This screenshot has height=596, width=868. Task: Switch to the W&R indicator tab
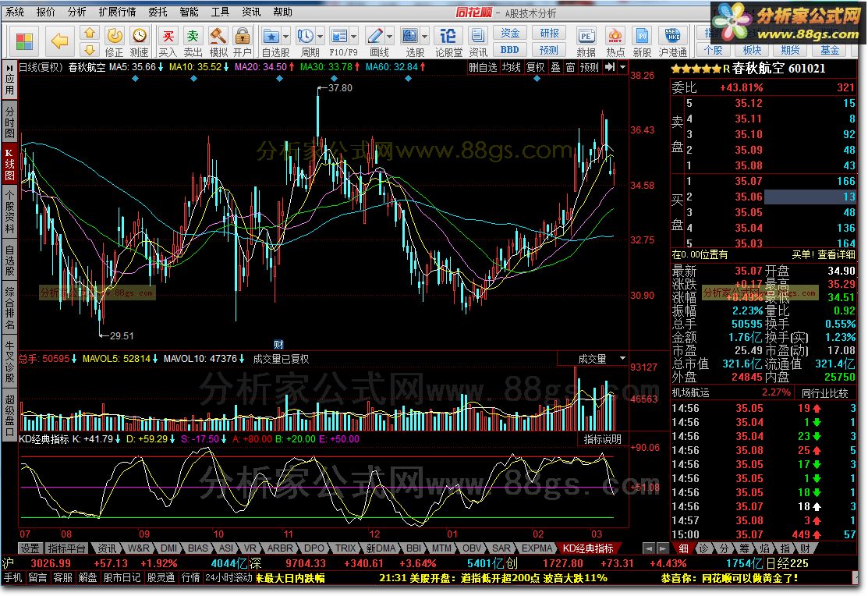pyautogui.click(x=138, y=548)
